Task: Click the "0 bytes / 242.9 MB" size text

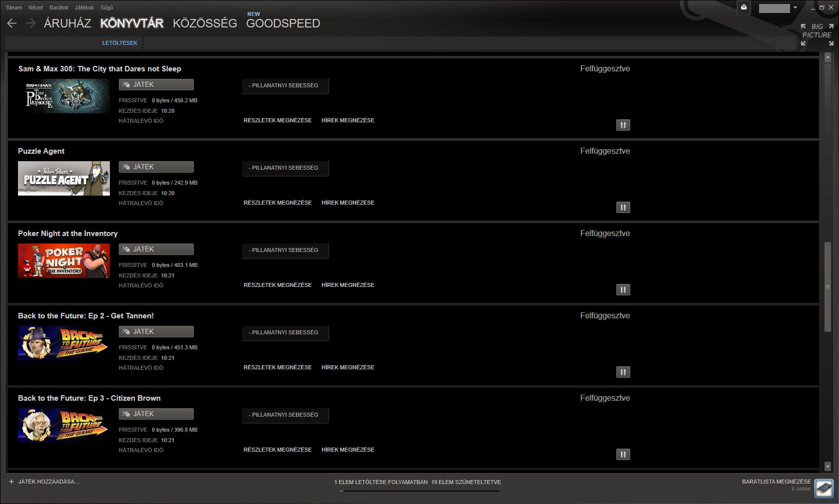Action: pyautogui.click(x=175, y=183)
